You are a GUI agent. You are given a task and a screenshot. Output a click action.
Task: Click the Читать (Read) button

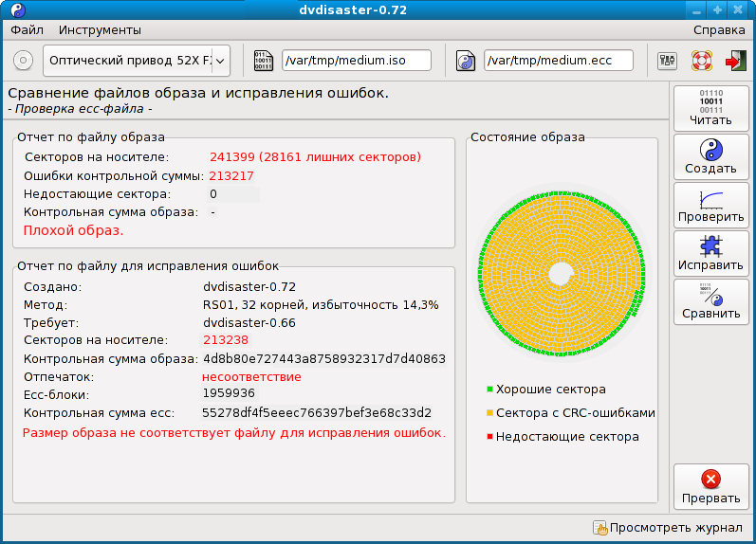[710, 108]
